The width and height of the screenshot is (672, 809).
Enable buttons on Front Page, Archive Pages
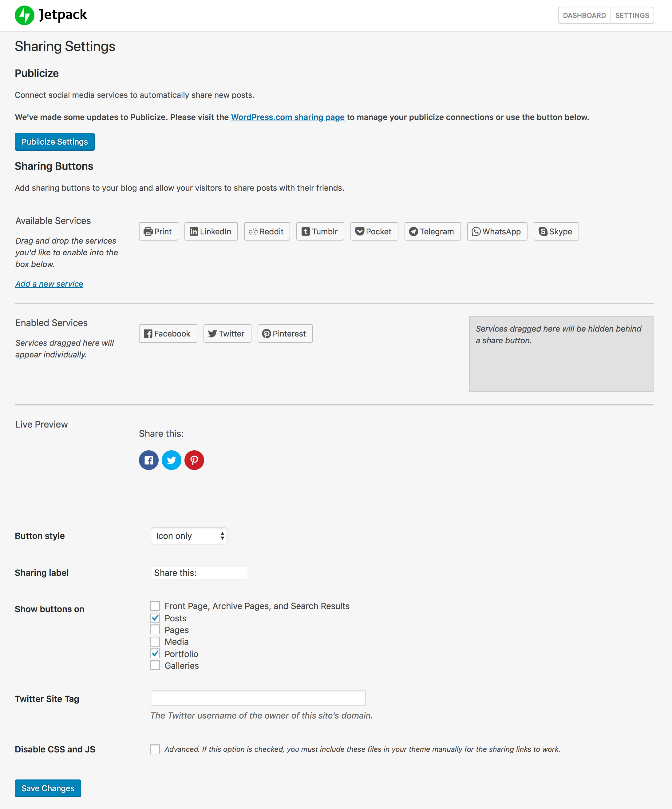coord(155,606)
